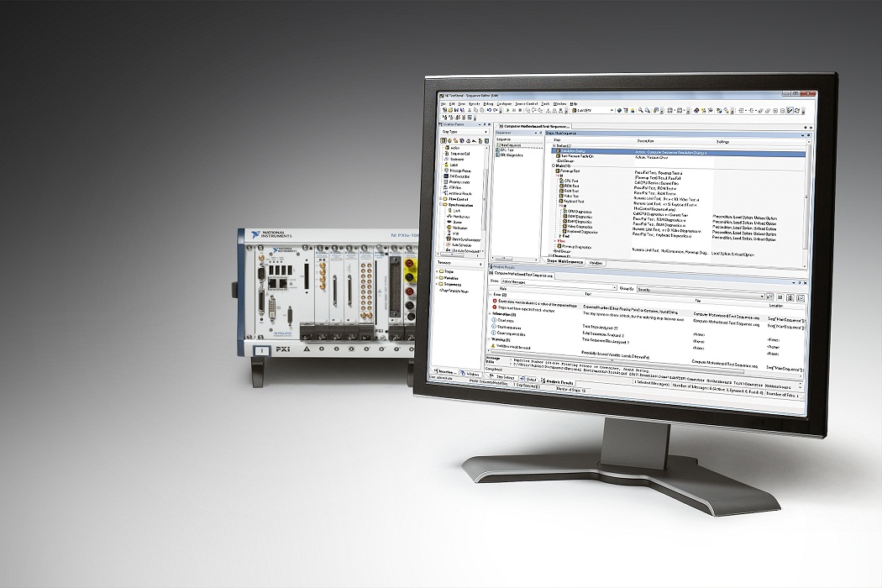Click the refresh arrows icon at toolbar end
Viewport: 882px width, 588px height.
point(797,110)
